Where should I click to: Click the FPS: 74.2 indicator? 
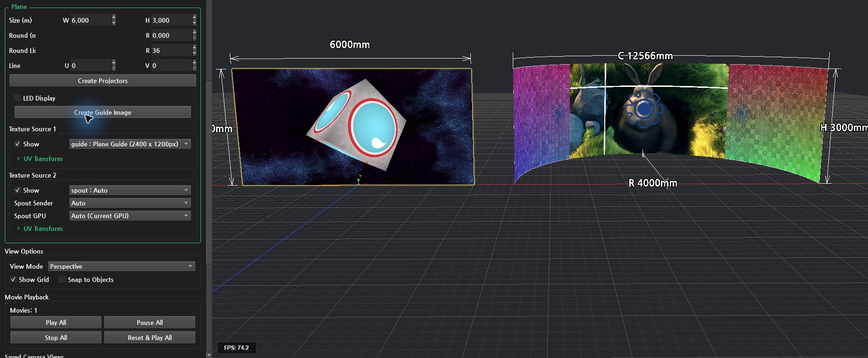coord(236,348)
